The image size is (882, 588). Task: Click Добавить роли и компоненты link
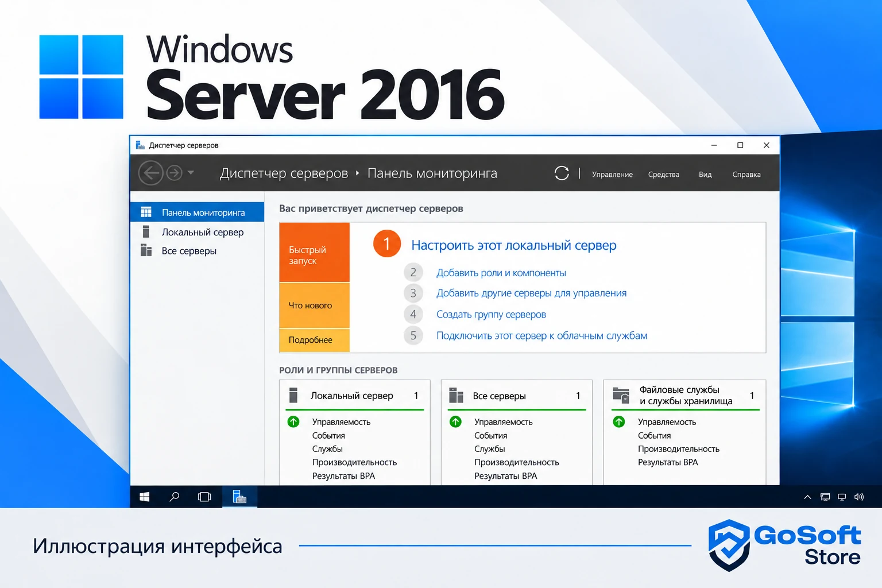pos(501,273)
